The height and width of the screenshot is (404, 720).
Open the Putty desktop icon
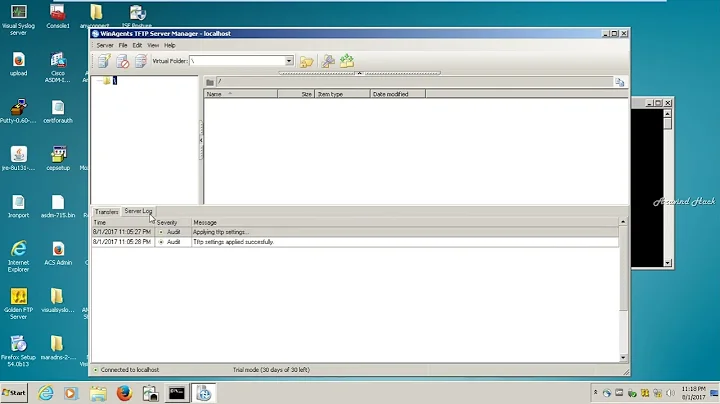pos(18,111)
